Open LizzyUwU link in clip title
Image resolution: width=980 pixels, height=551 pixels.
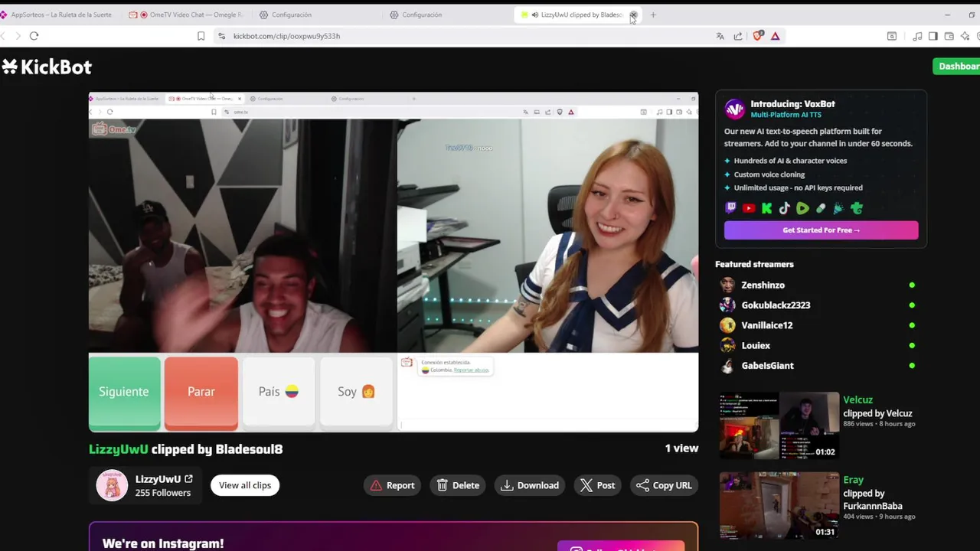(118, 449)
